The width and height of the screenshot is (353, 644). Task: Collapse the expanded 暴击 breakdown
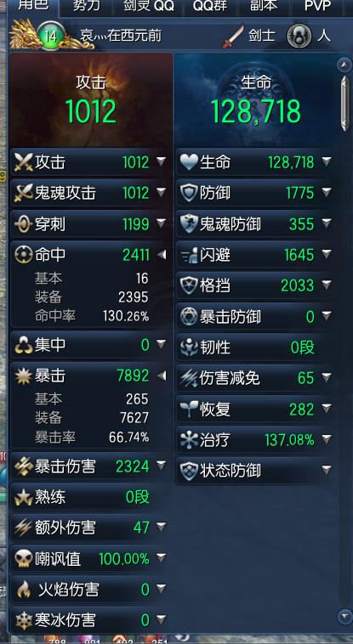point(162,376)
